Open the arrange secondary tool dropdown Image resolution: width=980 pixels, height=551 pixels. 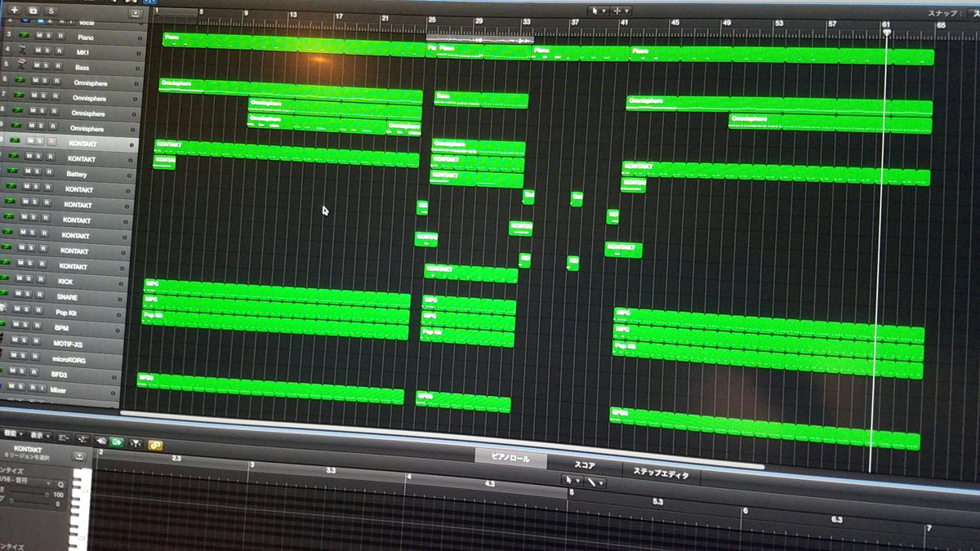[x=621, y=11]
